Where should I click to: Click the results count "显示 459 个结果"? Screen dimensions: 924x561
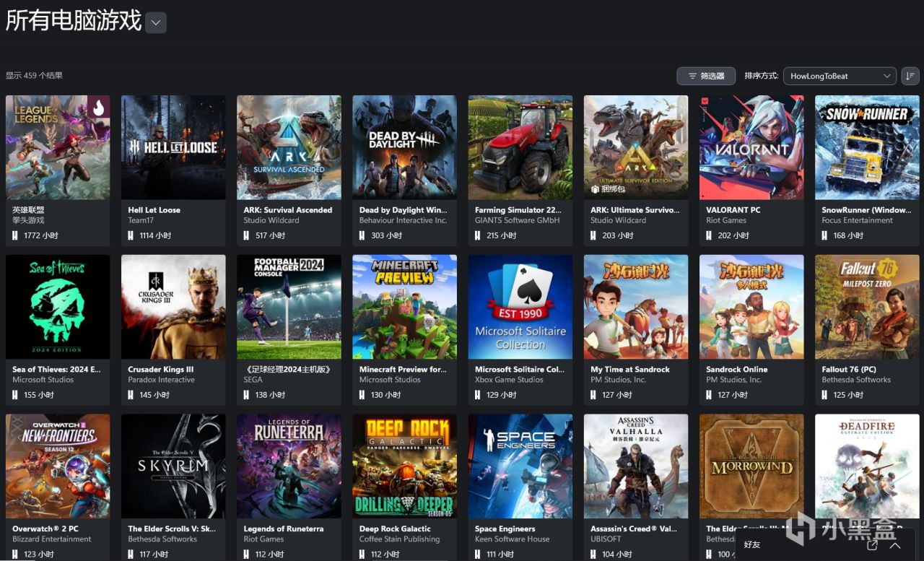tap(34, 75)
